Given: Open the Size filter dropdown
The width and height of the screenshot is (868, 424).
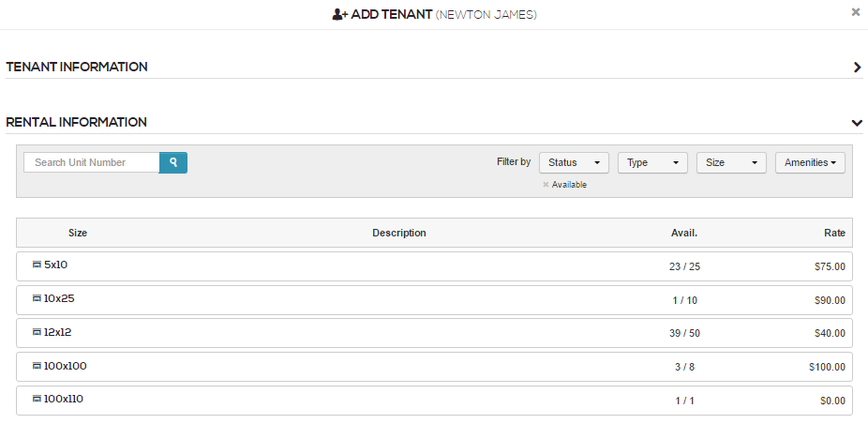Looking at the screenshot, I should coord(731,162).
